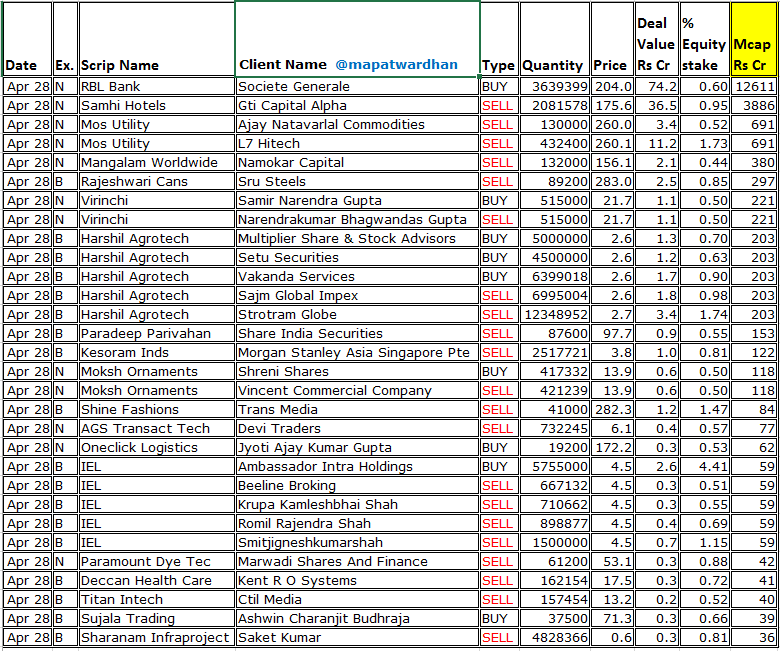Viewport: 780px width, 651px height.
Task: Click the 'Date' column header
Action: click(27, 39)
